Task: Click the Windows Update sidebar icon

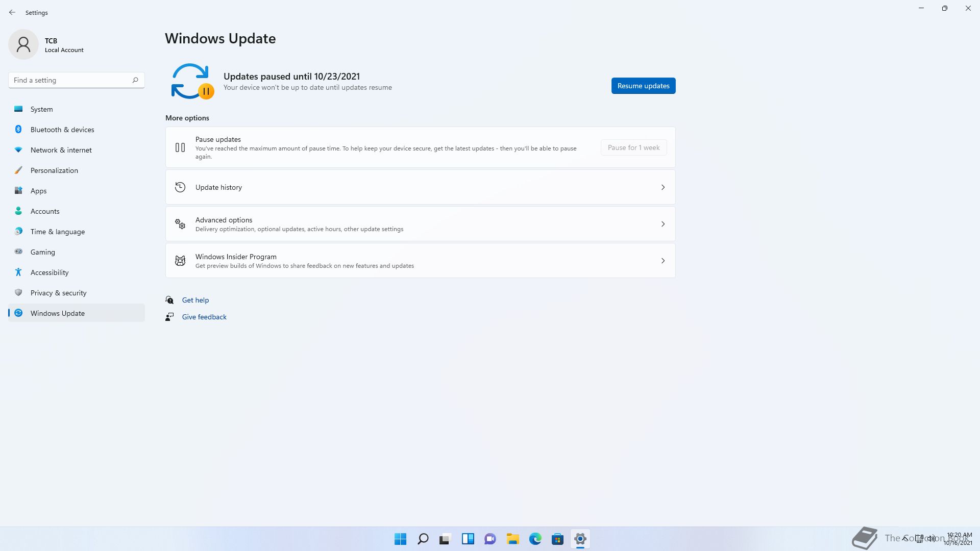Action: point(18,313)
